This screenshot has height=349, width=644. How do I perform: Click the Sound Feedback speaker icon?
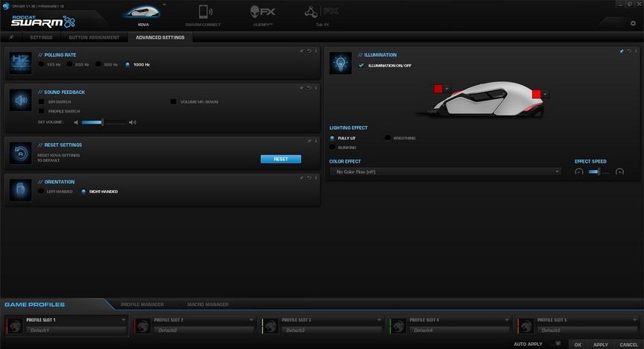tap(21, 100)
